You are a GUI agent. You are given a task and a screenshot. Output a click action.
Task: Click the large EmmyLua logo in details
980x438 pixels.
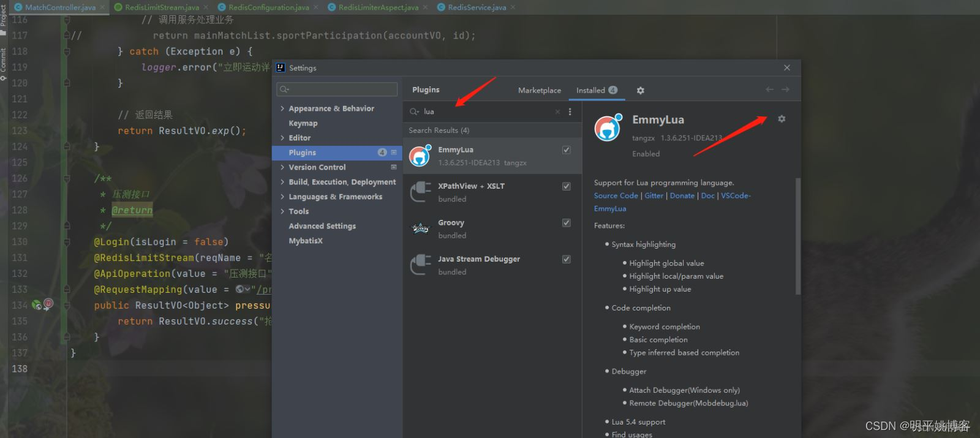coord(608,127)
